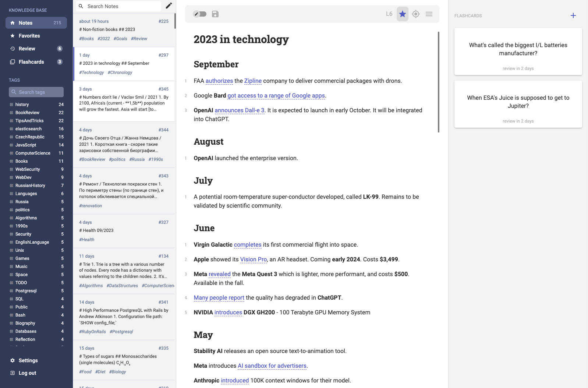Select the Postgresql tag in sidebar

click(x=36, y=291)
